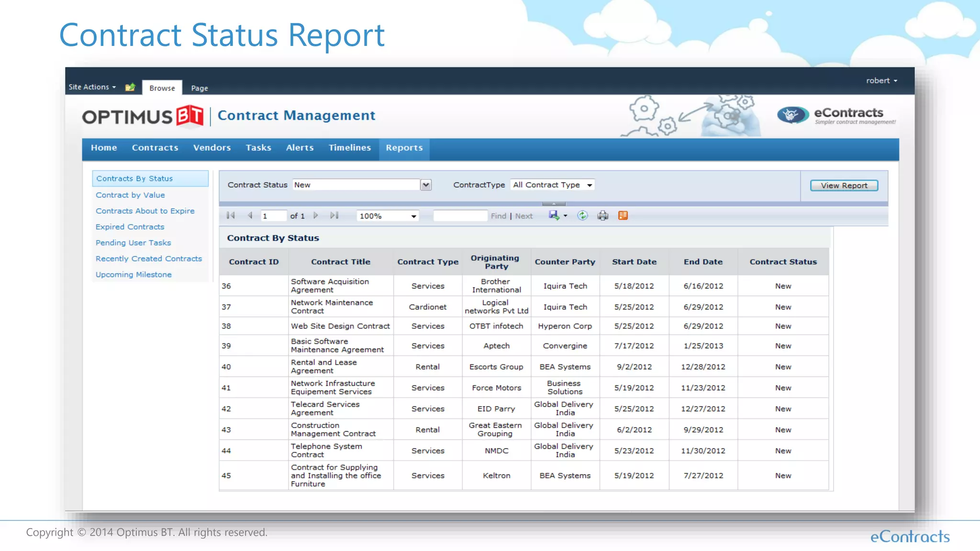Open the Contract Status dropdown
Image resolution: width=980 pixels, height=551 pixels.
click(x=426, y=185)
